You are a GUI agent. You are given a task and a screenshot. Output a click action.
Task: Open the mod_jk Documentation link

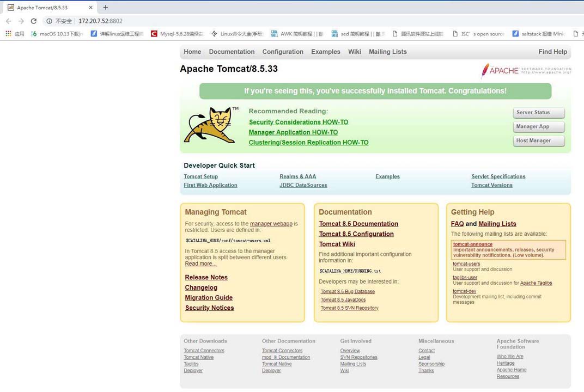pos(285,357)
